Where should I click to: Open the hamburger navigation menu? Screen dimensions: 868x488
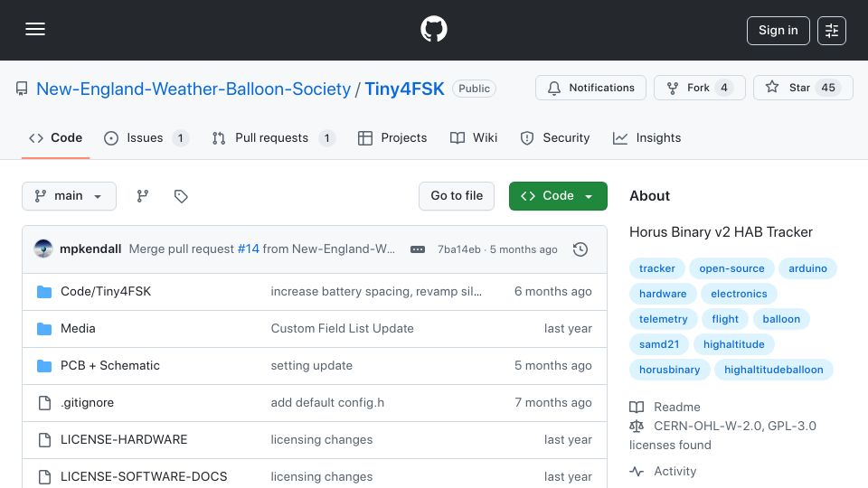pyautogui.click(x=35, y=29)
